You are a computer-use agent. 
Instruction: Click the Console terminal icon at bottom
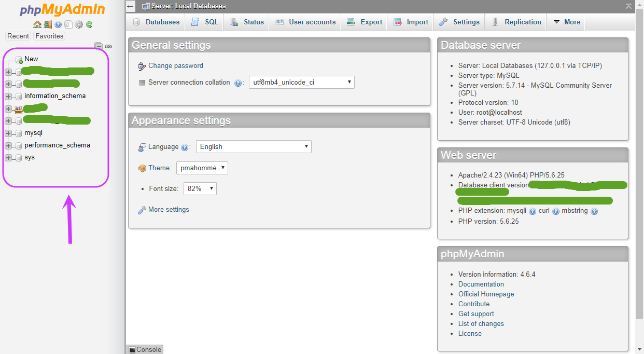tap(132, 350)
